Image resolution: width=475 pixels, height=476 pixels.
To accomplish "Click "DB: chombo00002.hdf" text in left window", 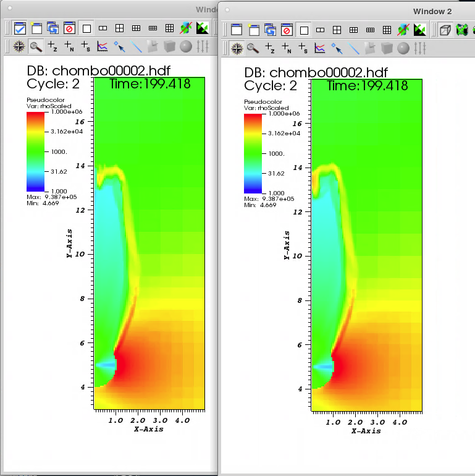I will [x=99, y=71].
